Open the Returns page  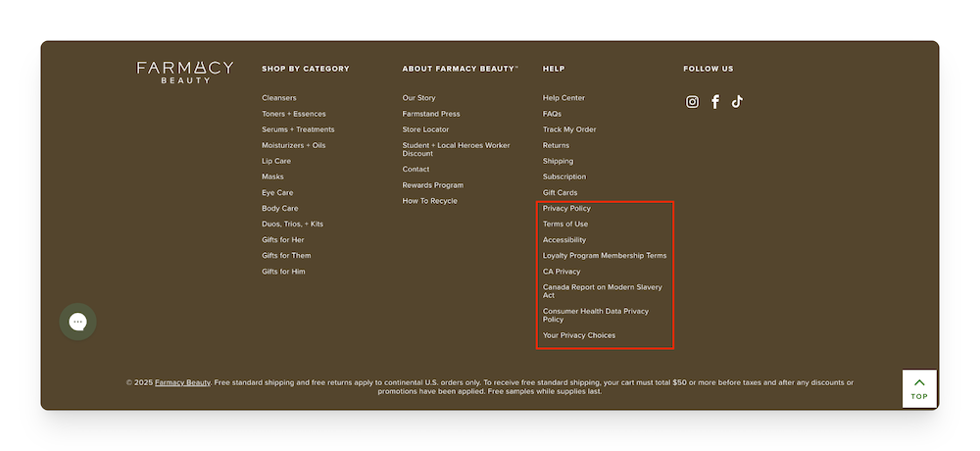pyautogui.click(x=556, y=145)
